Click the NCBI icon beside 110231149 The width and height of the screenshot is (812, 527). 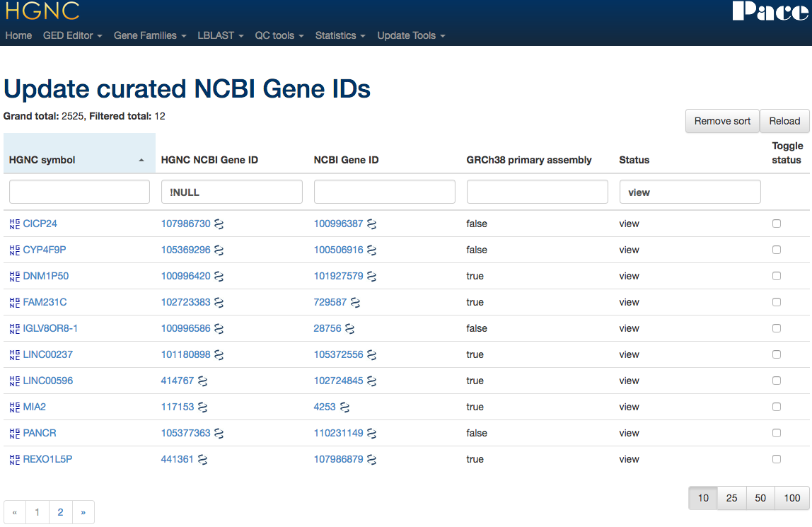[371, 434]
